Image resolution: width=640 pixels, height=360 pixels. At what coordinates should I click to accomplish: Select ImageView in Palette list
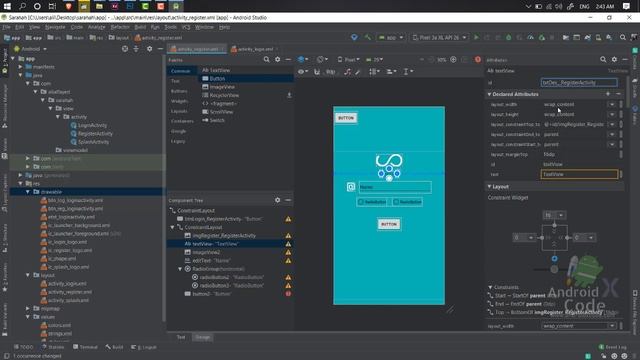click(222, 87)
